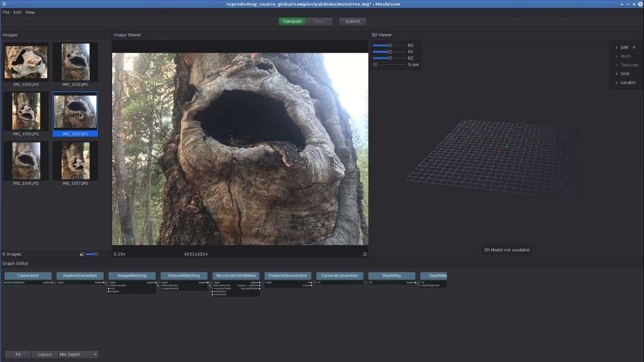Toggle the SfM visibility checkbox
The width and height of the screenshot is (644, 362).
(616, 48)
